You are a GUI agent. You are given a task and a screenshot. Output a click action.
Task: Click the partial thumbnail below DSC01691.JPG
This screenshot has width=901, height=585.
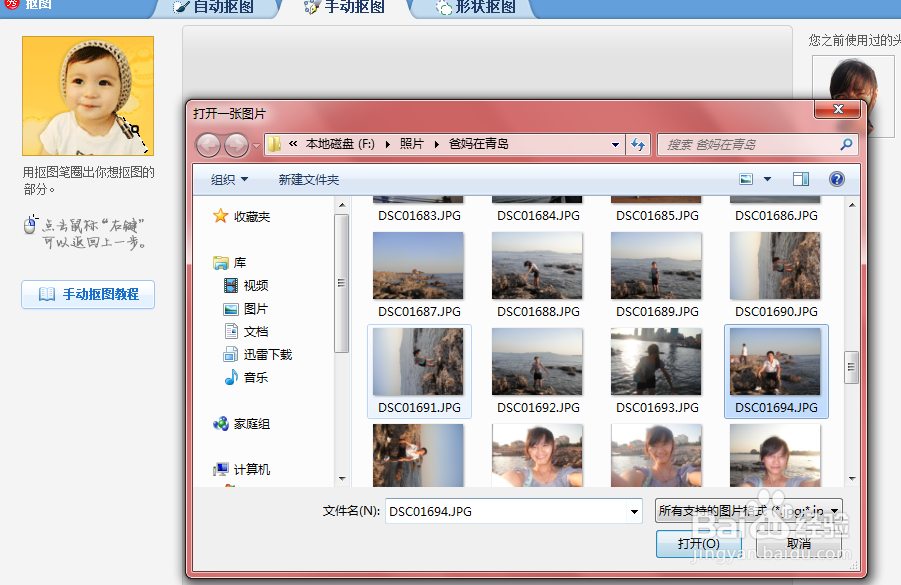pos(418,455)
